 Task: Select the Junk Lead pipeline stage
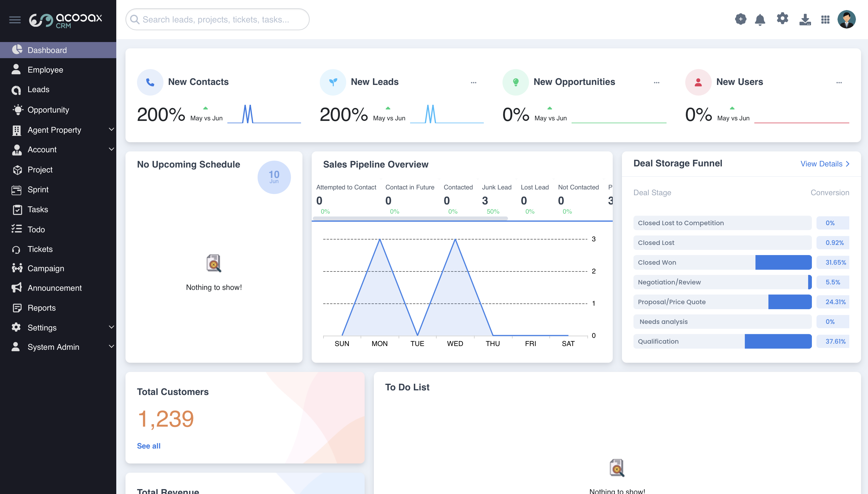(x=496, y=200)
